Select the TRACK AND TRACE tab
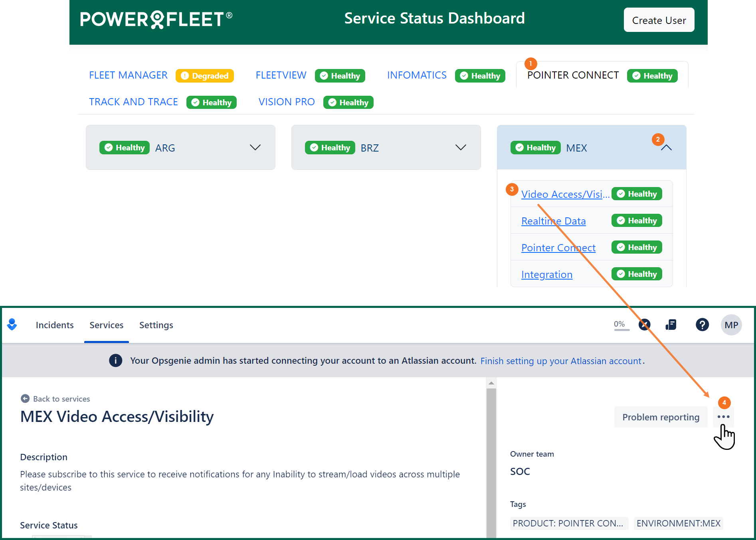This screenshot has width=756, height=540. coord(133,102)
